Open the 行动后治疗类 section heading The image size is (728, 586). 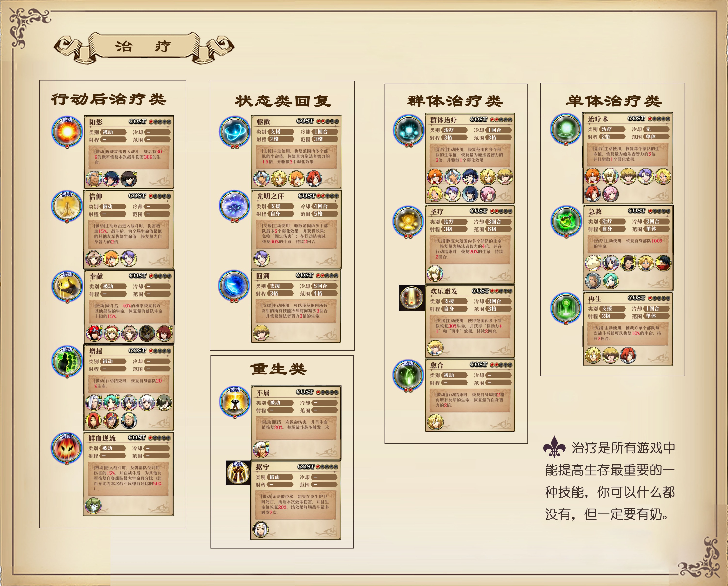[109, 99]
